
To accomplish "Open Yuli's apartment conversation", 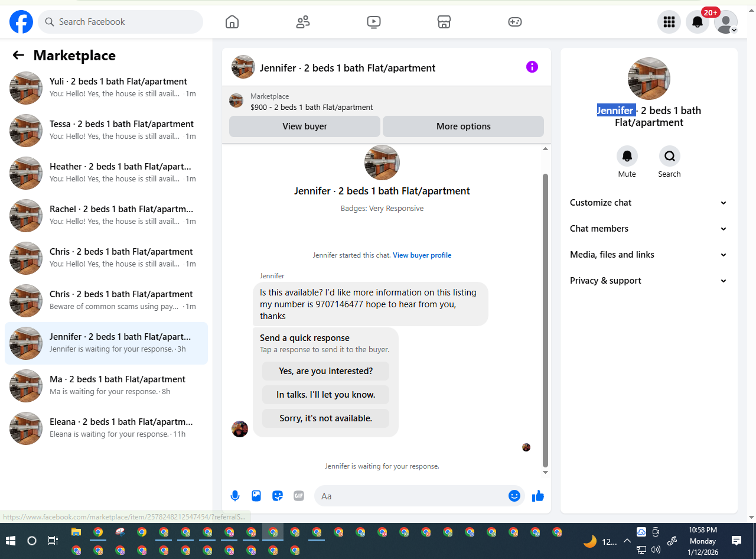I will pyautogui.click(x=106, y=88).
